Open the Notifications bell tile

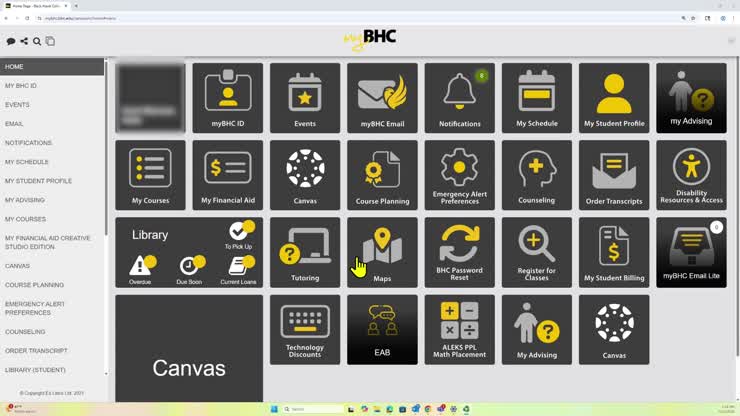(x=460, y=98)
